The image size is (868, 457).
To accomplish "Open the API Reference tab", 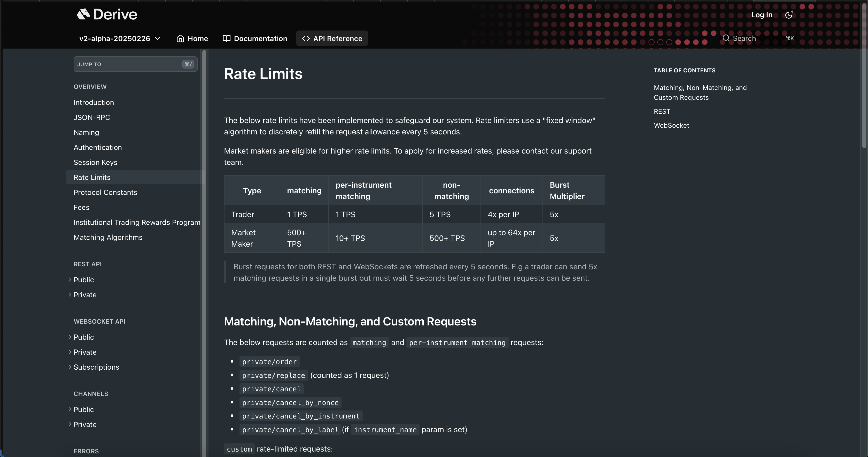I will click(x=337, y=39).
